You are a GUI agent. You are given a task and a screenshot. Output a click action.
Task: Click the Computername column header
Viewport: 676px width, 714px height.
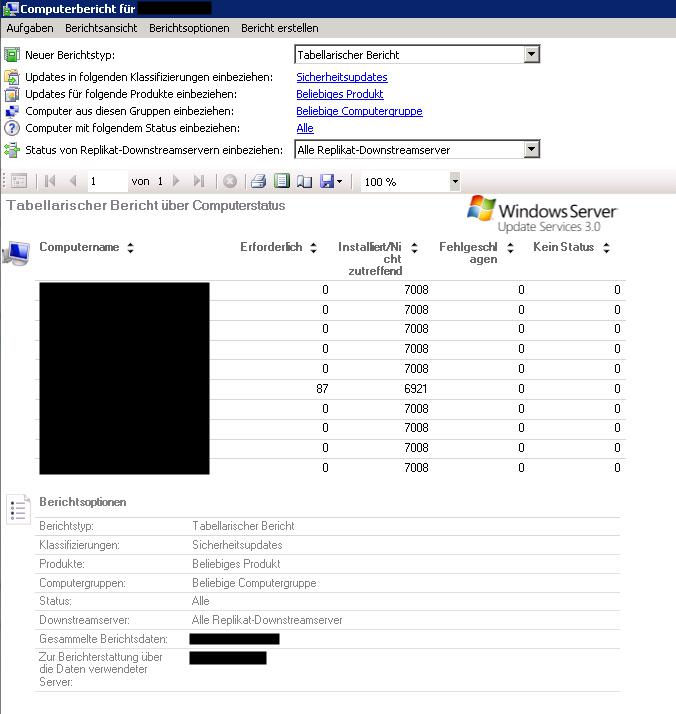click(79, 247)
